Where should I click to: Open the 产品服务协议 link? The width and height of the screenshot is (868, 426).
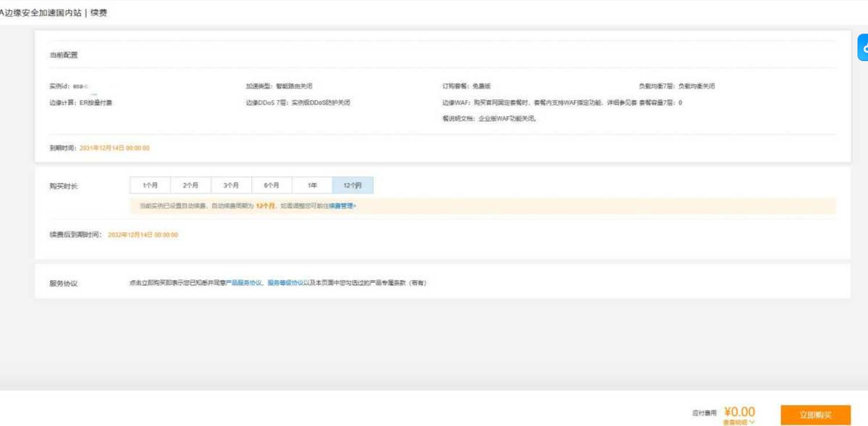[244, 283]
